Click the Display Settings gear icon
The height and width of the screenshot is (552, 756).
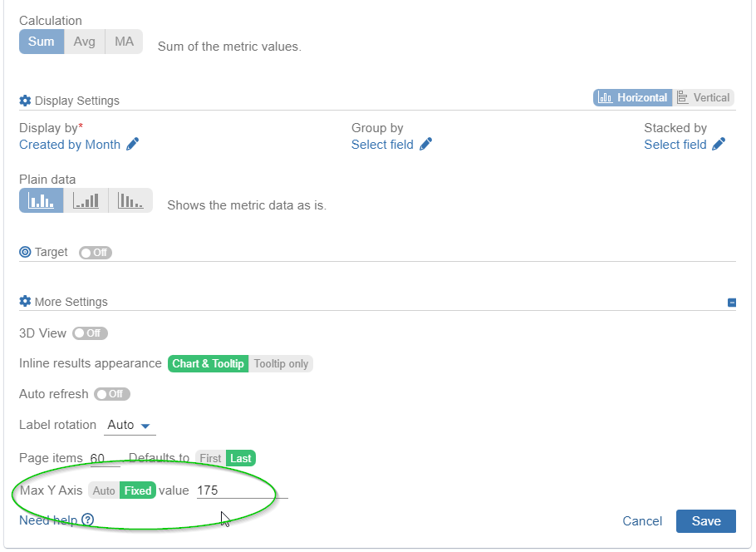click(23, 100)
